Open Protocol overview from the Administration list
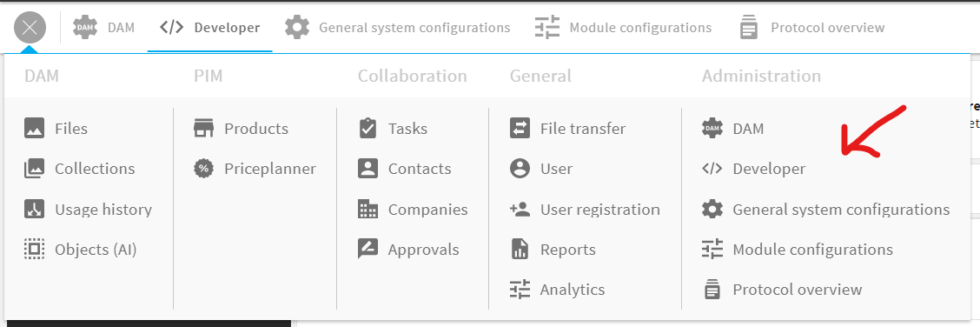The width and height of the screenshot is (980, 327). pos(797,290)
